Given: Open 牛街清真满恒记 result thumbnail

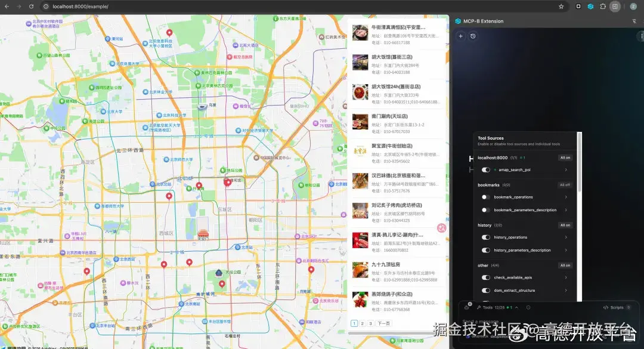Looking at the screenshot, I should [x=360, y=33].
